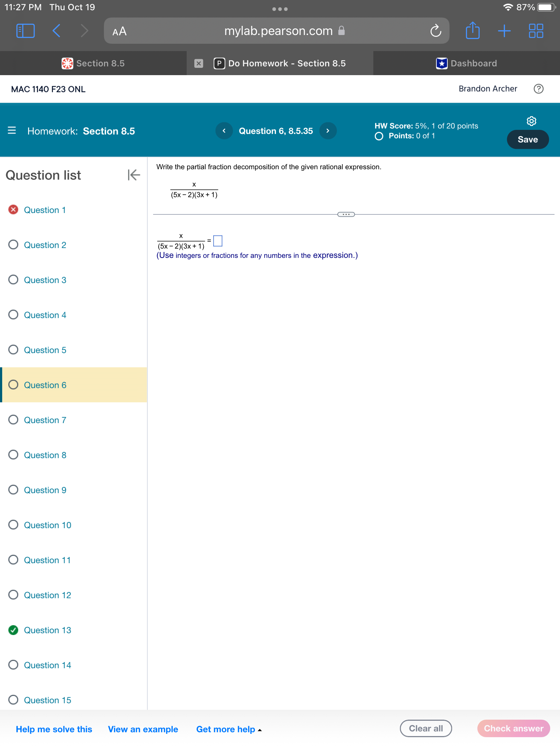Go to the next question
560x747 pixels.
[328, 131]
